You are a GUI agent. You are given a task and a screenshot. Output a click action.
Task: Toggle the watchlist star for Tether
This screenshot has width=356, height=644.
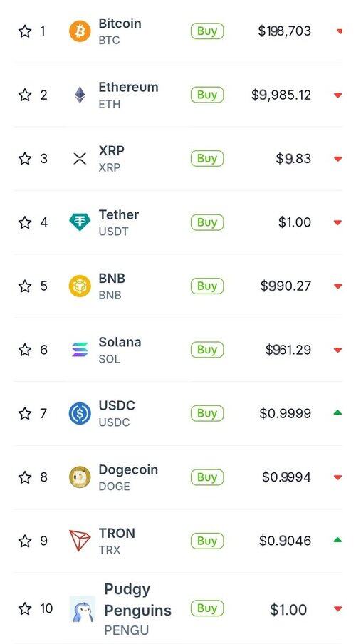[x=25, y=222]
